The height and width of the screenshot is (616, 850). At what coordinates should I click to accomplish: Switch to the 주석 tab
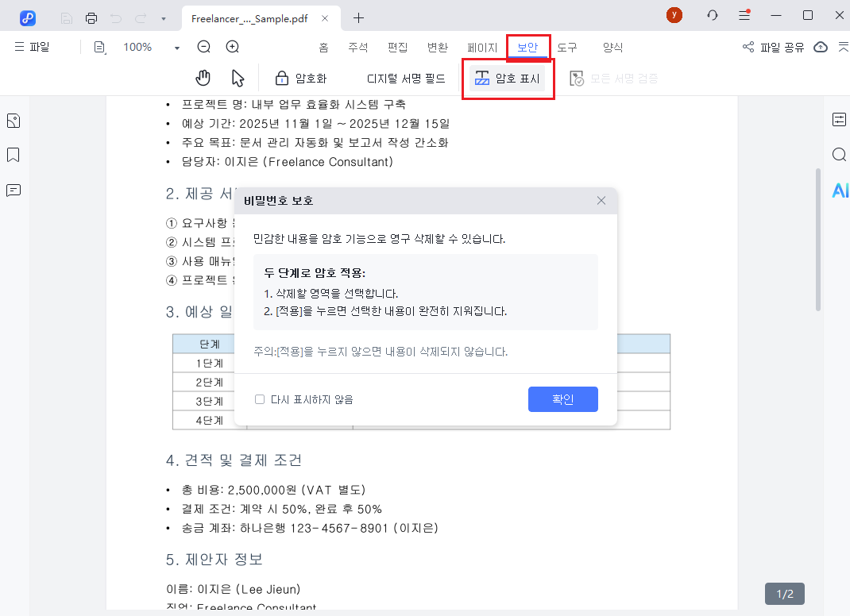point(357,48)
